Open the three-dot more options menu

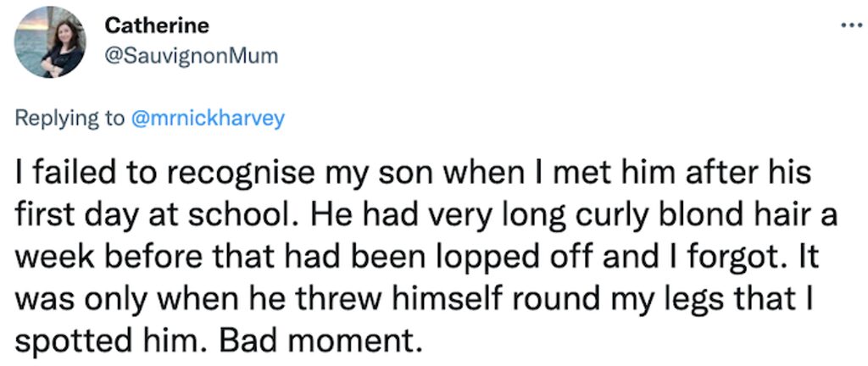pyautogui.click(x=852, y=25)
